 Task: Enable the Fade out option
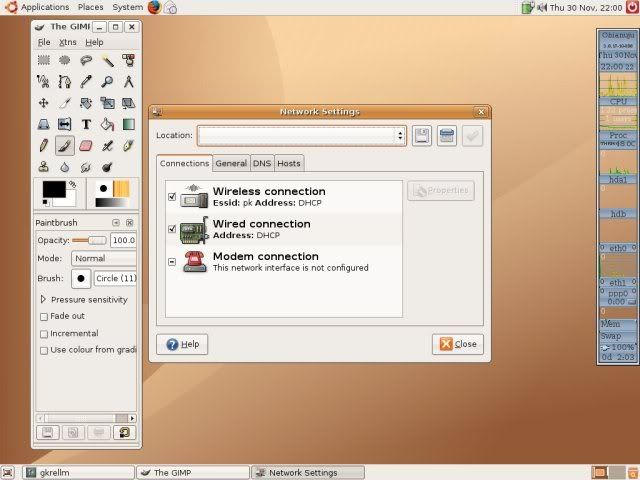[x=44, y=317]
